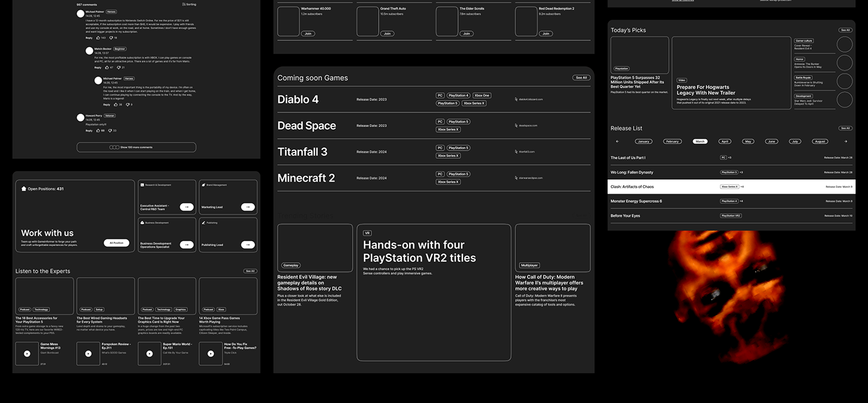Join The Elder Scrolls community
The image size is (868, 403).
coord(466,33)
